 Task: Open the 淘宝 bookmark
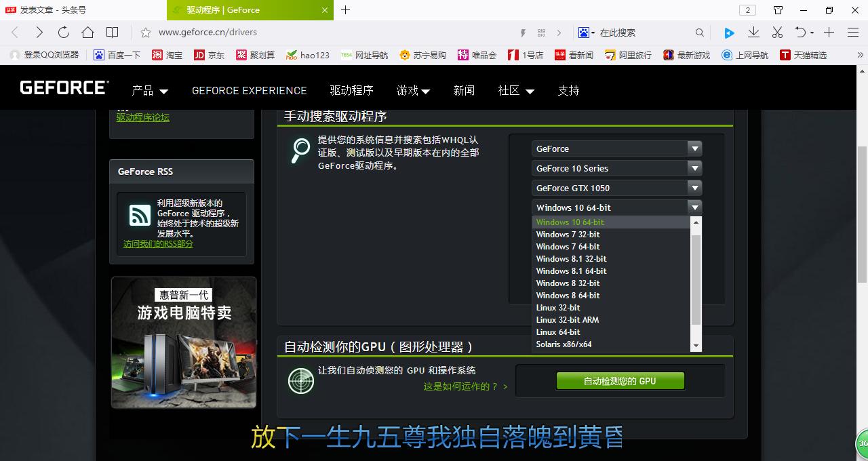(x=167, y=55)
